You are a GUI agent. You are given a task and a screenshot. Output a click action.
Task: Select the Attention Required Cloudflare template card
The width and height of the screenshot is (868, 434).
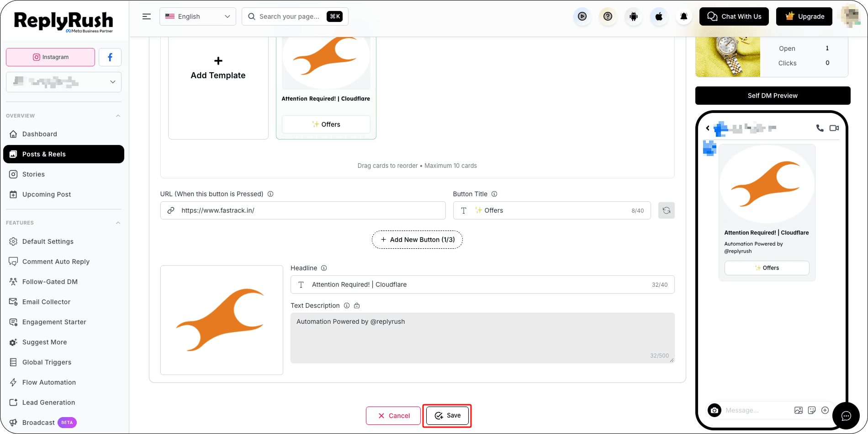click(x=326, y=88)
